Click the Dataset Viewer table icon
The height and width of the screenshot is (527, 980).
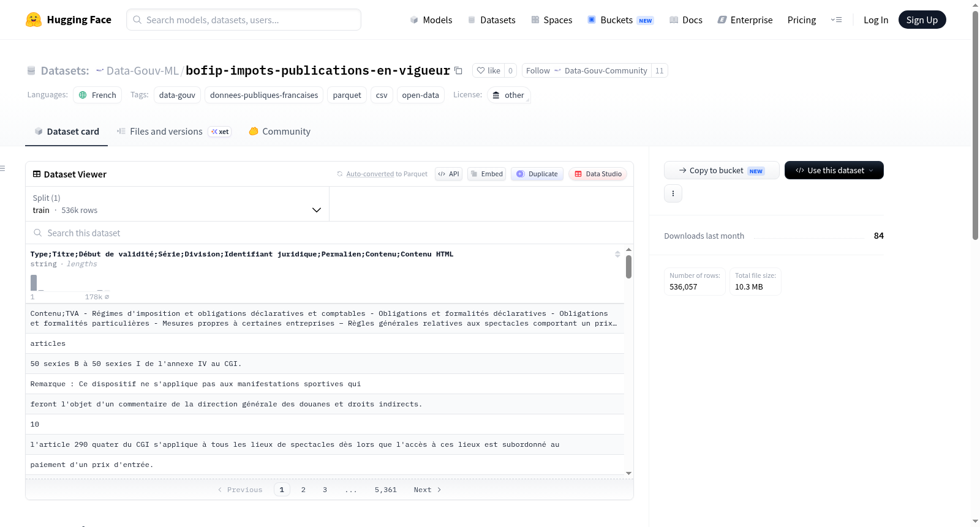pos(37,174)
